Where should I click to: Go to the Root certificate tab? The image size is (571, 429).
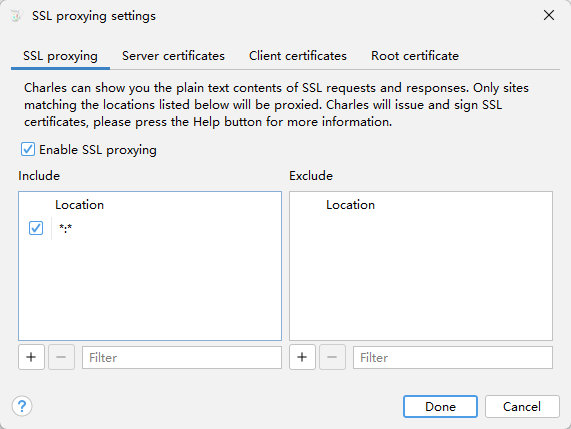[x=415, y=56]
